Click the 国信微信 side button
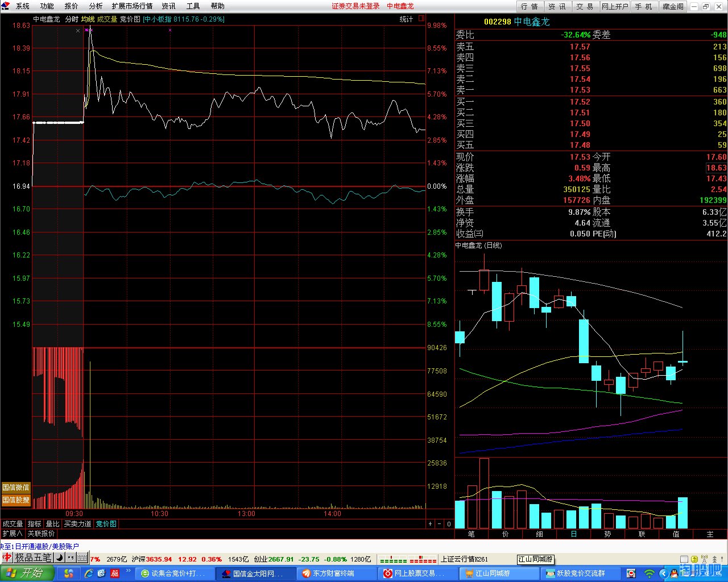The image size is (728, 582). click(16, 488)
